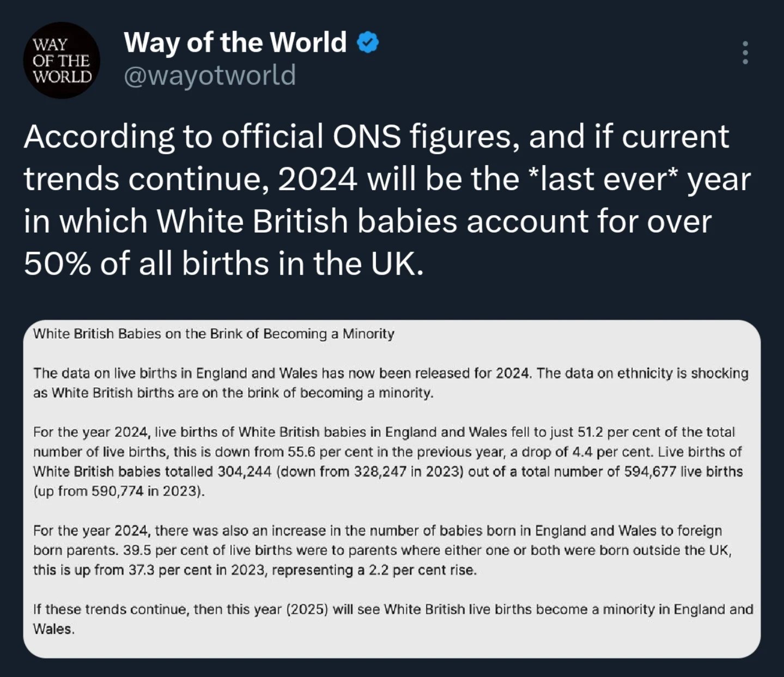Click the 304,244 births figure in the image
The height and width of the screenshot is (677, 784).
coord(244,472)
